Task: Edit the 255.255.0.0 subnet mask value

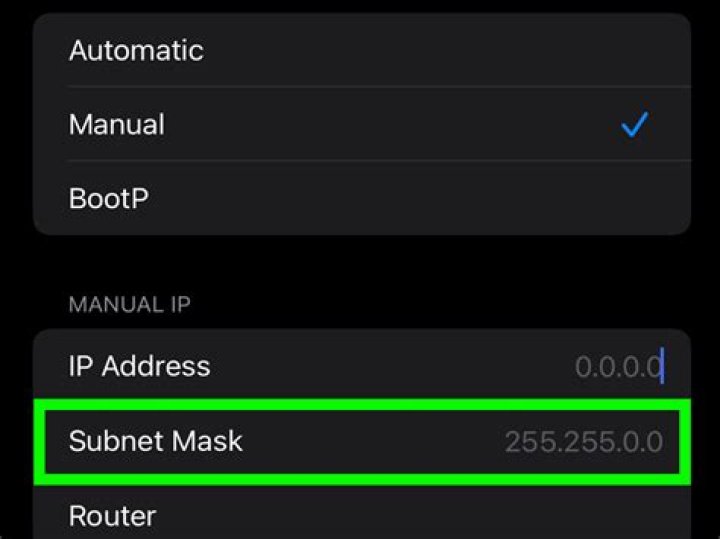Action: coord(583,441)
